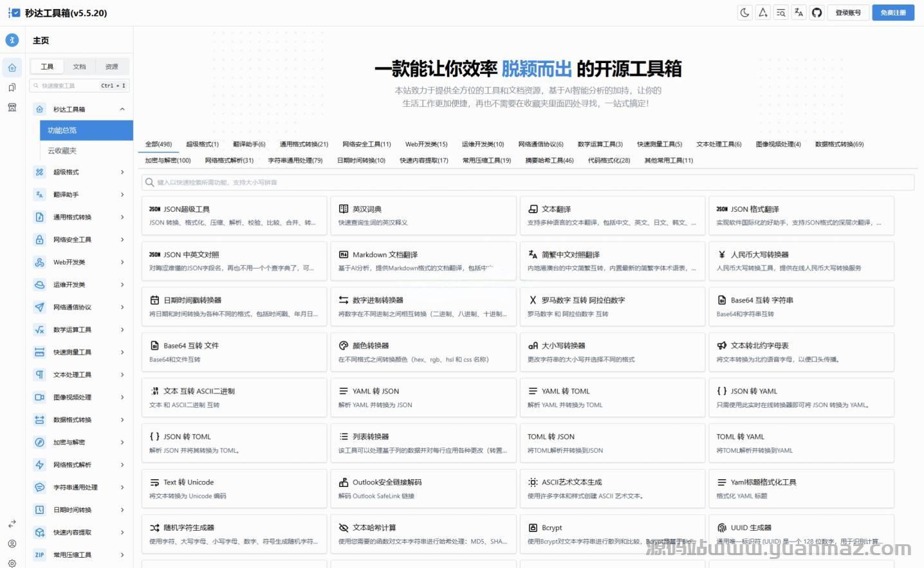
Task: Click the home icon in left rail
Action: coord(12,67)
